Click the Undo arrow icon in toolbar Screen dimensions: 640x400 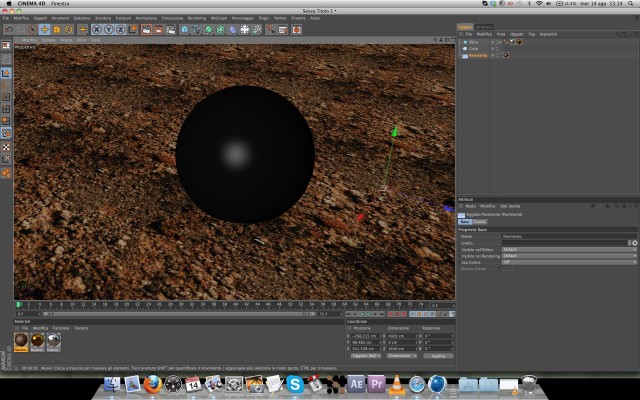[8, 30]
